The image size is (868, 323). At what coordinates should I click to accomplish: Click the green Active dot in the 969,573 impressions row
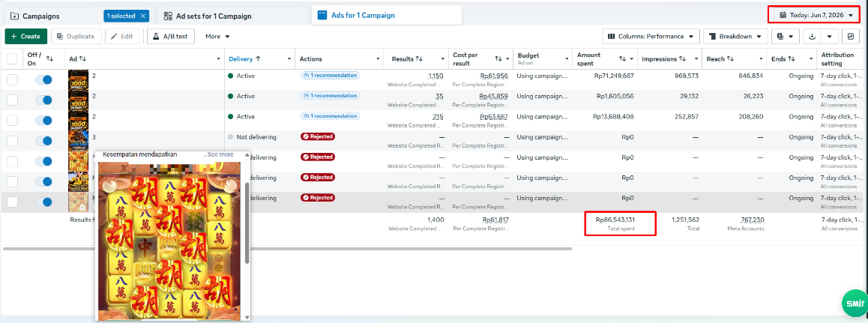click(230, 76)
